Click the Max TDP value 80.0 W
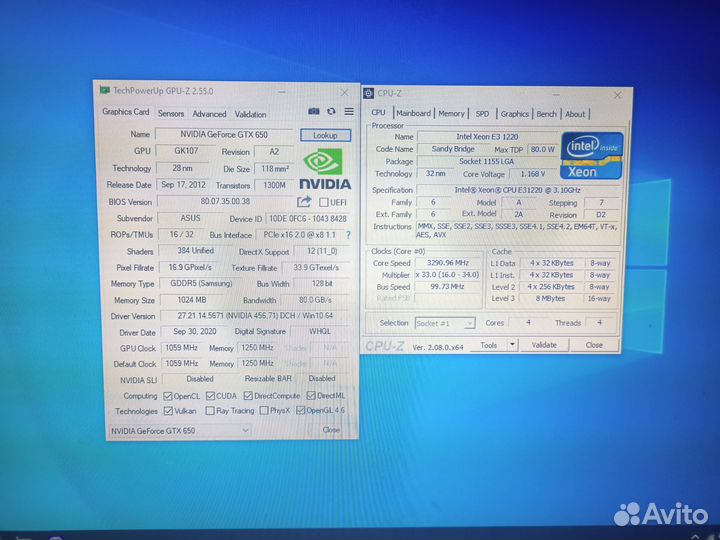This screenshot has width=720, height=540. click(542, 149)
